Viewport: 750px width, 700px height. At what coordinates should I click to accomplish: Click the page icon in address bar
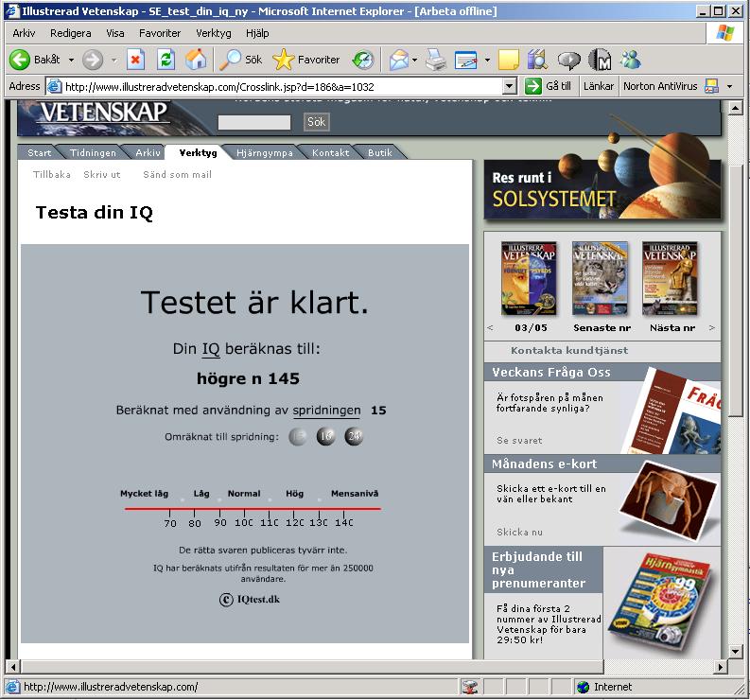point(54,87)
